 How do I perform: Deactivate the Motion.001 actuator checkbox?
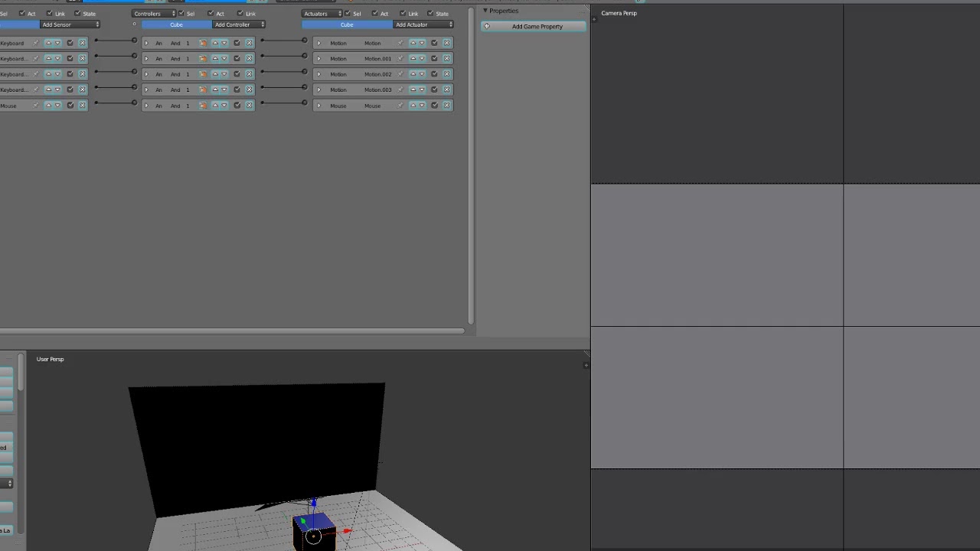(434, 59)
